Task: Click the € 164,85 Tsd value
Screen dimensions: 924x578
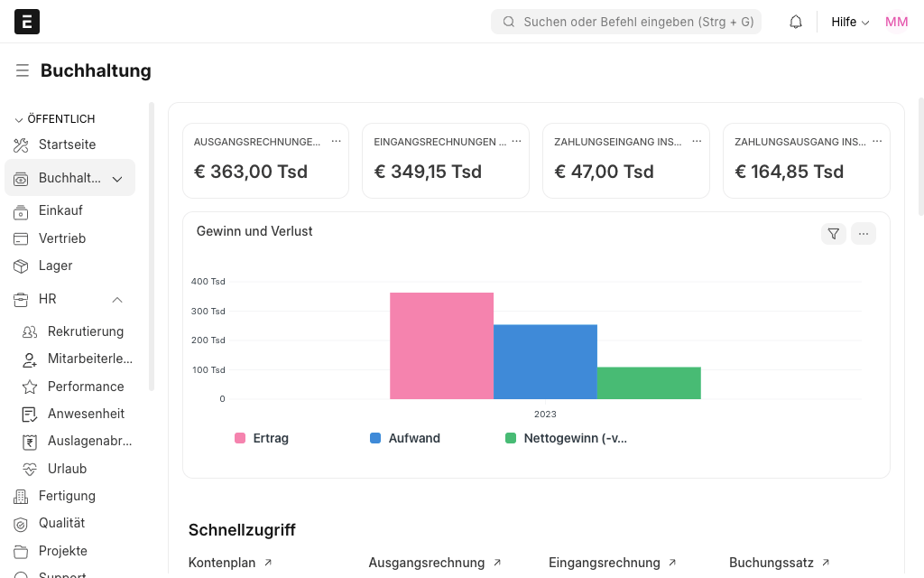Action: coord(789,172)
